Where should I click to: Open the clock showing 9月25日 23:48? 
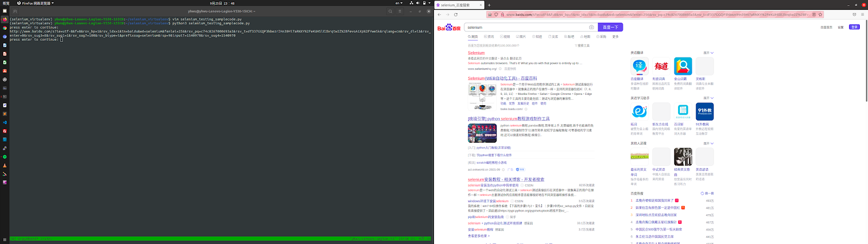[222, 3]
